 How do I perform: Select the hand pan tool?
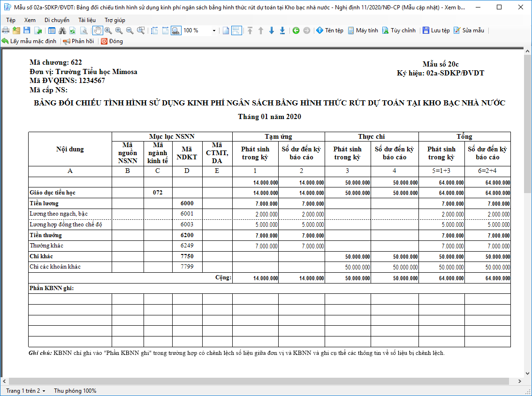(98, 30)
